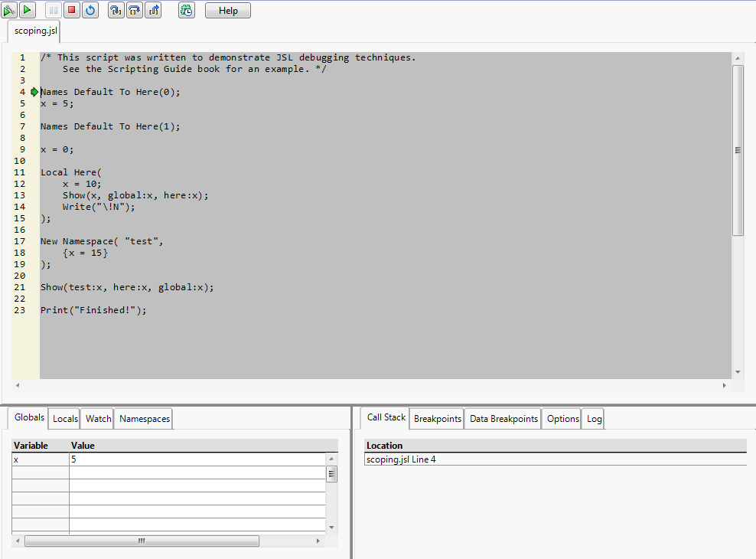Viewport: 756px width, 559px height.
Task: Click the profiler clock icon
Action: click(187, 10)
